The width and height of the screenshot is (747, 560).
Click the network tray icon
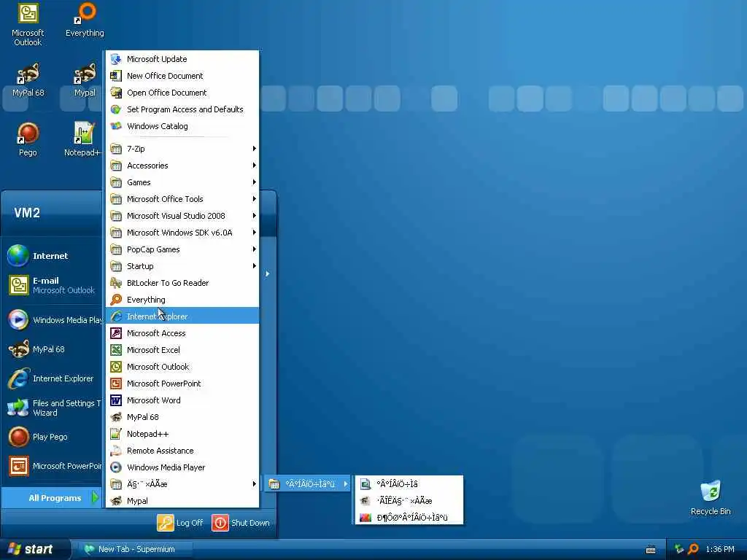pos(679,549)
